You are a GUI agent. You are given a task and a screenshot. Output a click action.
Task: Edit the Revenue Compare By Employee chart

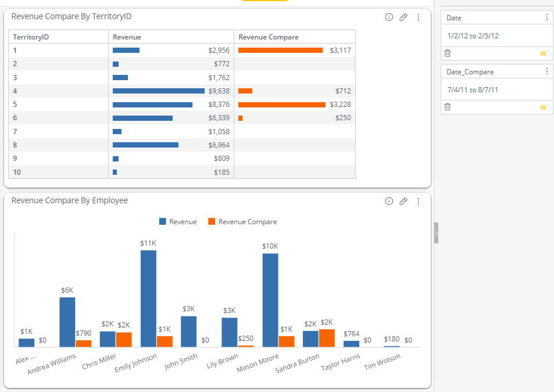click(x=403, y=201)
